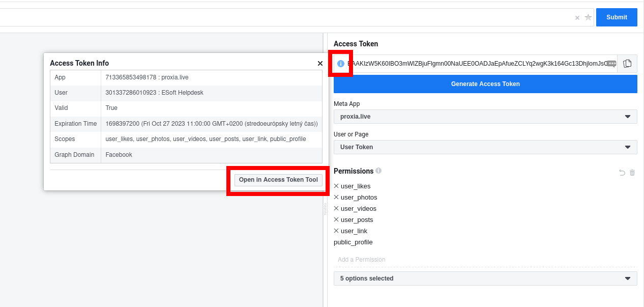This screenshot has height=307, width=644.
Task: Clear the query field with the X icon
Action: 577,18
